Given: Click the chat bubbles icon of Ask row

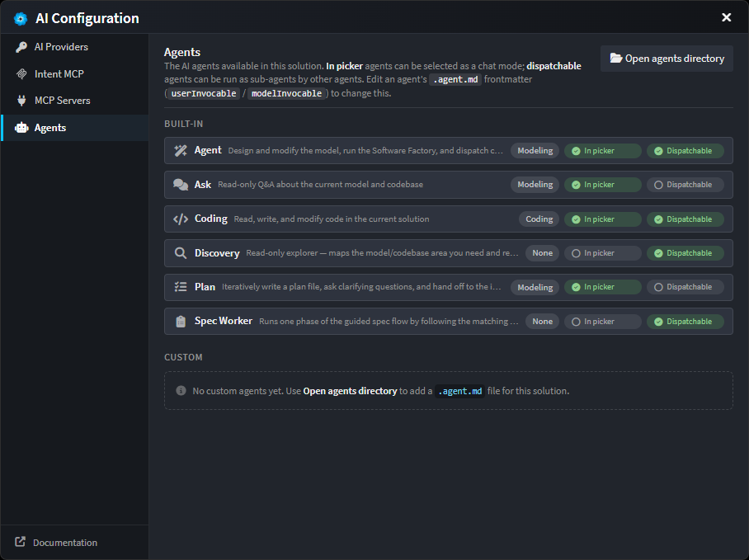Looking at the screenshot, I should click(181, 185).
